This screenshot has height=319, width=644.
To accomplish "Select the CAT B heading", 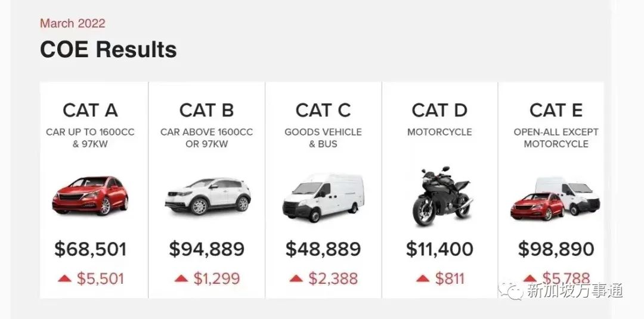I will coord(207,110).
